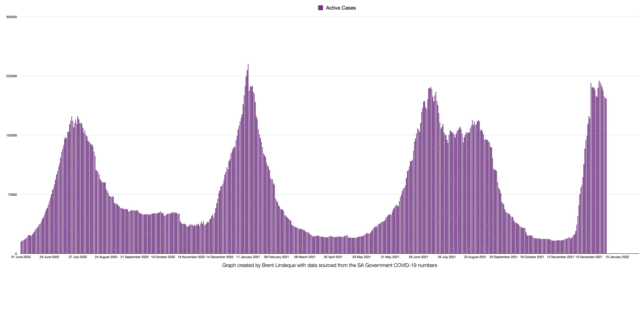Image resolution: width=644 pixels, height=318 pixels.
Task: Click the purple Active Cases legend swatch
Action: point(321,8)
